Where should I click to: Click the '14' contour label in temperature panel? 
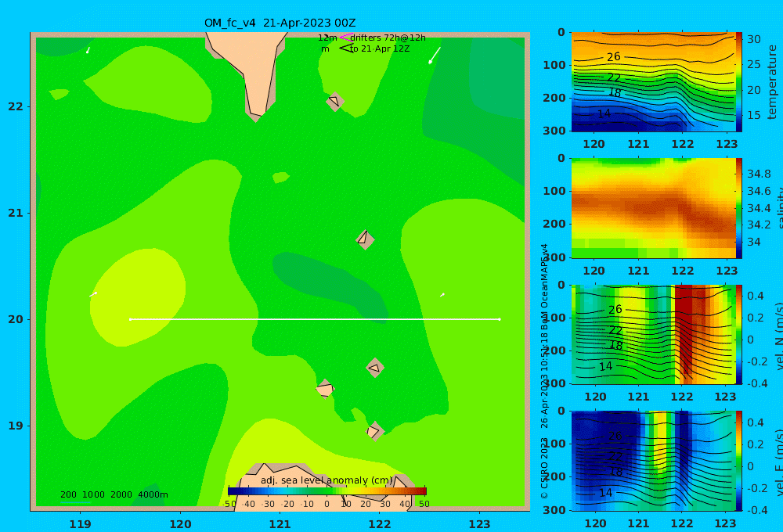604,113
